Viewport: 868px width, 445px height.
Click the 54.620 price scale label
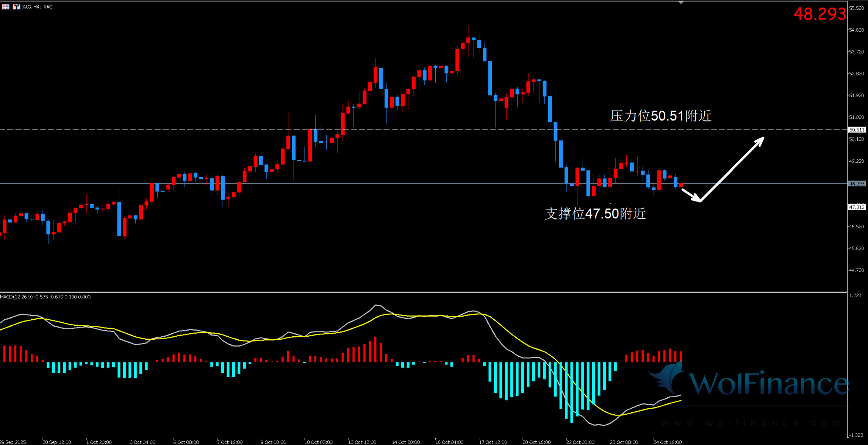[857, 30]
